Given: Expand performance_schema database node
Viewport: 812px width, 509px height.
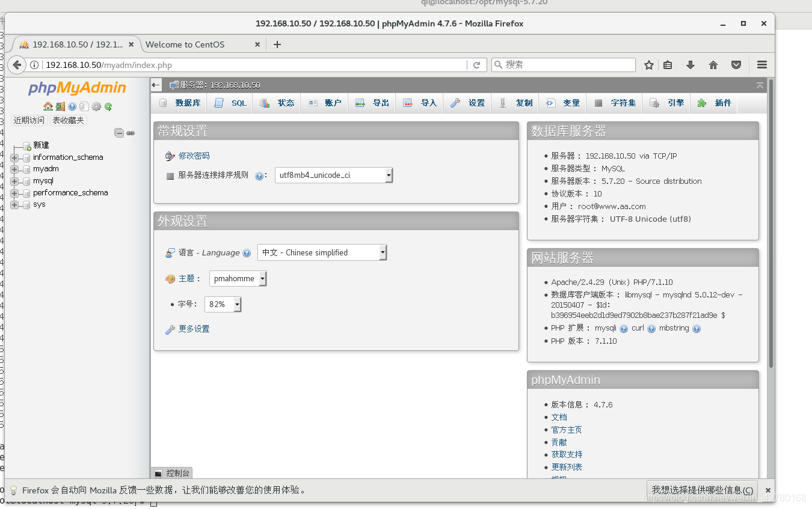Looking at the screenshot, I should coord(14,193).
